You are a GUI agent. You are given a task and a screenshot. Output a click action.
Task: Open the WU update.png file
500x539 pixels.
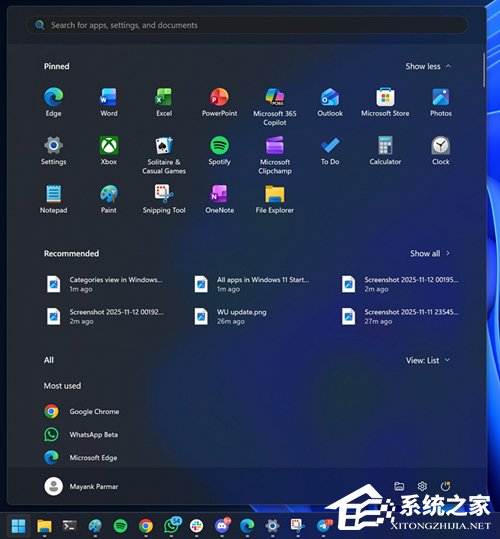click(230, 317)
